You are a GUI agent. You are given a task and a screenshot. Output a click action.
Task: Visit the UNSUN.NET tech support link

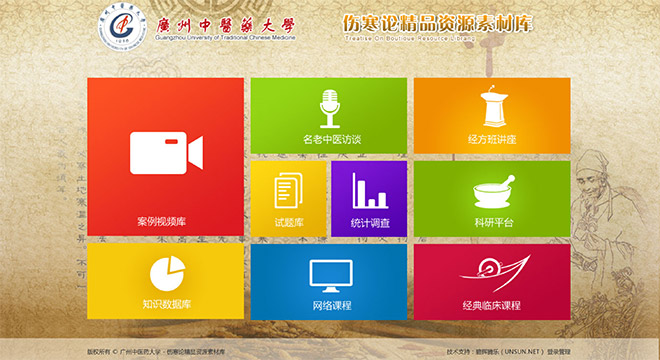tap(522, 352)
